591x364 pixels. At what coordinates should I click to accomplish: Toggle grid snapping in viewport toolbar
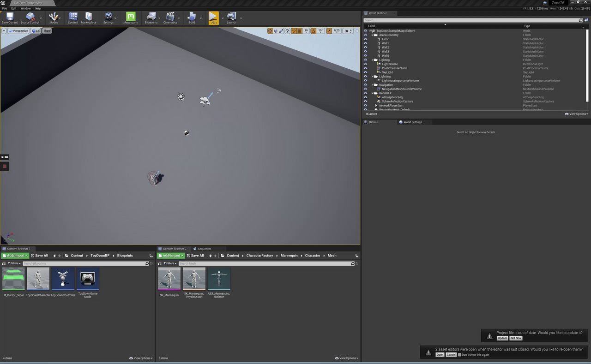[299, 31]
